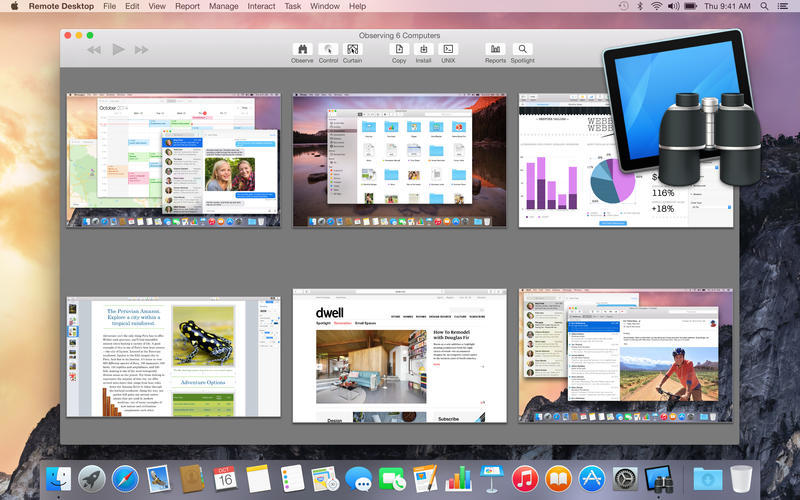This screenshot has height=500, width=800.
Task: Open the Help menu
Action: [x=357, y=6]
